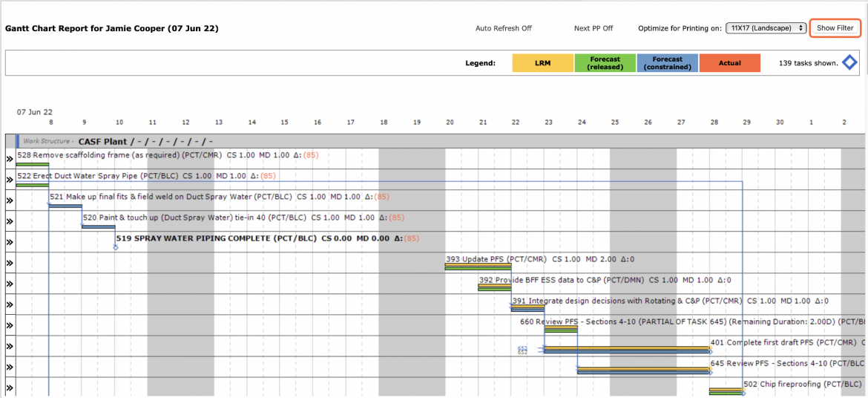Click the small '652' predecessor labels near task 401
The height and width of the screenshot is (398, 868).
[522, 350]
